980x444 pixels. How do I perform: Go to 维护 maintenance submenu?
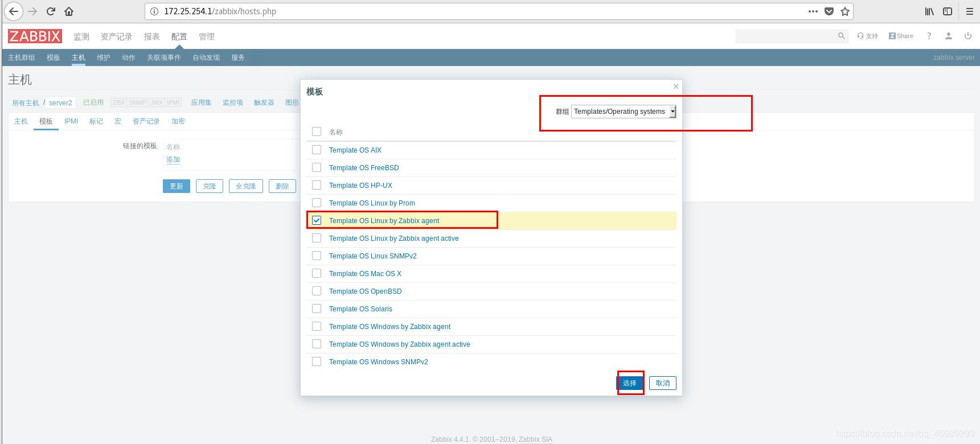click(104, 57)
